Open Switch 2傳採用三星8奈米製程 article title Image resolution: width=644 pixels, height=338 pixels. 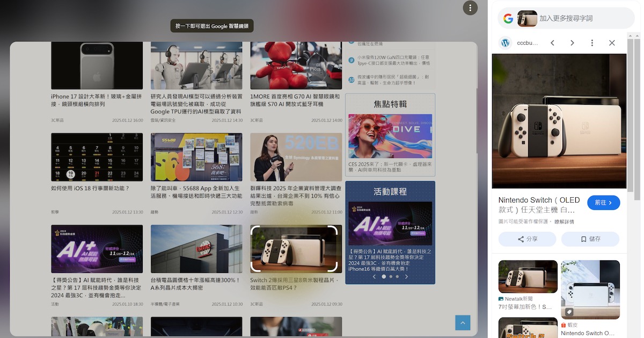tap(296, 284)
